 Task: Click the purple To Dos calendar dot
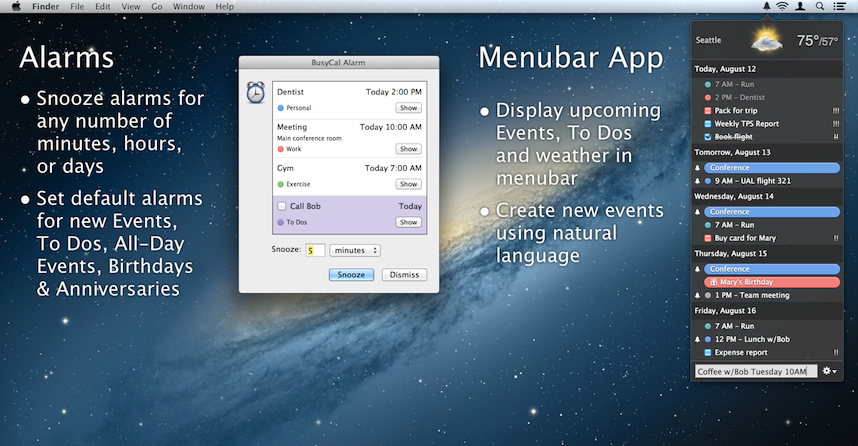(281, 222)
